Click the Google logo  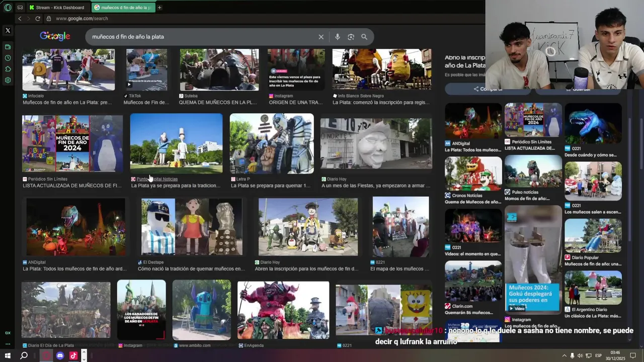point(55,36)
